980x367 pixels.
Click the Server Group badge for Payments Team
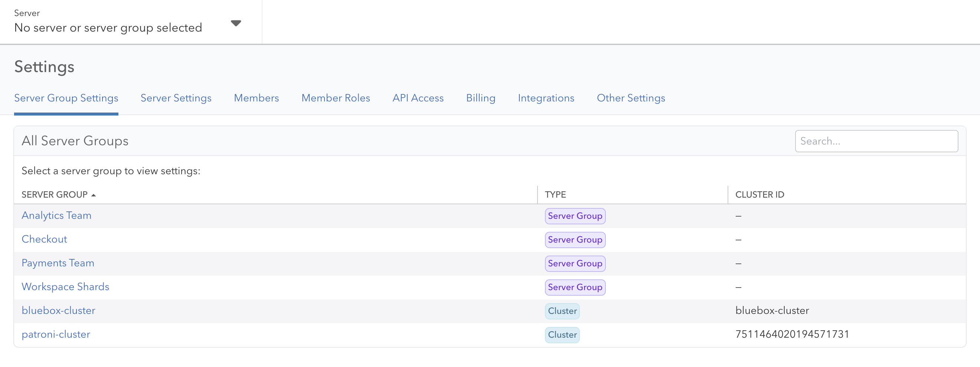click(575, 263)
